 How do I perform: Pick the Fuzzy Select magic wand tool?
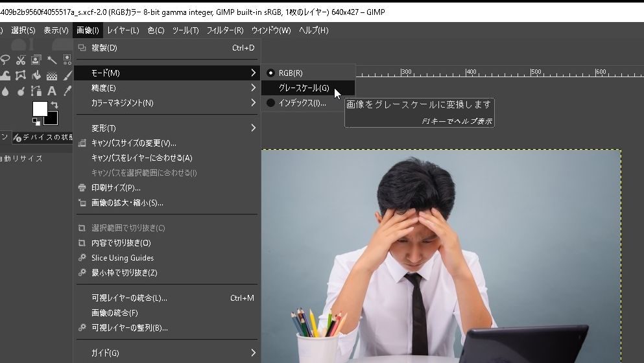coord(52,60)
